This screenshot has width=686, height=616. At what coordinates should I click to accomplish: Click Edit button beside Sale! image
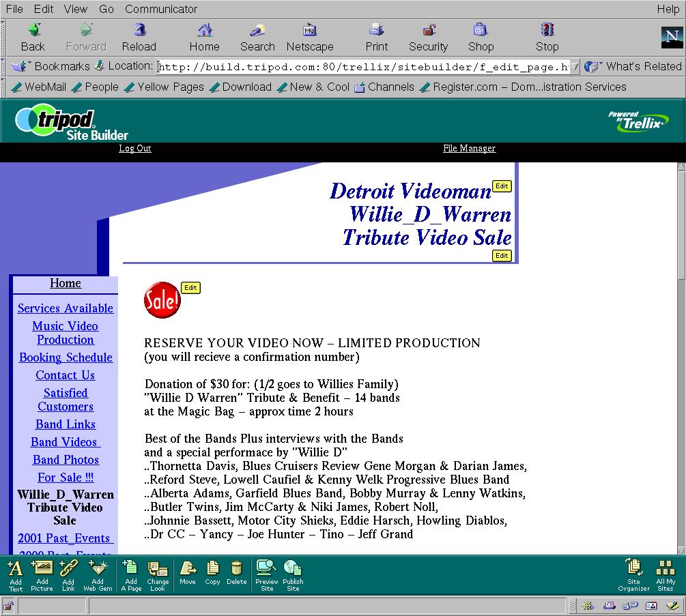pyautogui.click(x=190, y=288)
